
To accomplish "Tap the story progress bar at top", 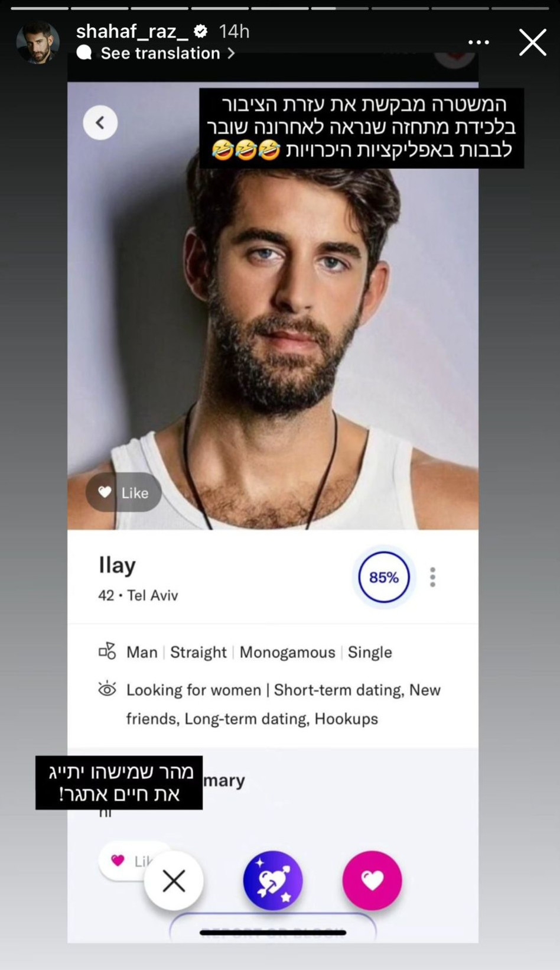I will click(x=280, y=8).
